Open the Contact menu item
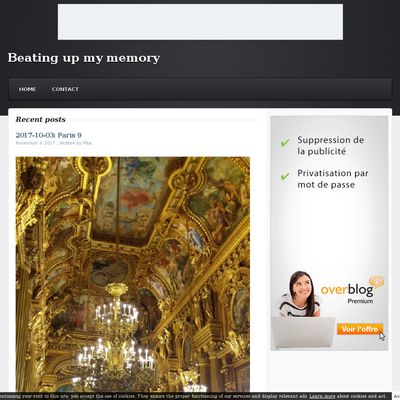The image size is (400, 400). [x=65, y=89]
